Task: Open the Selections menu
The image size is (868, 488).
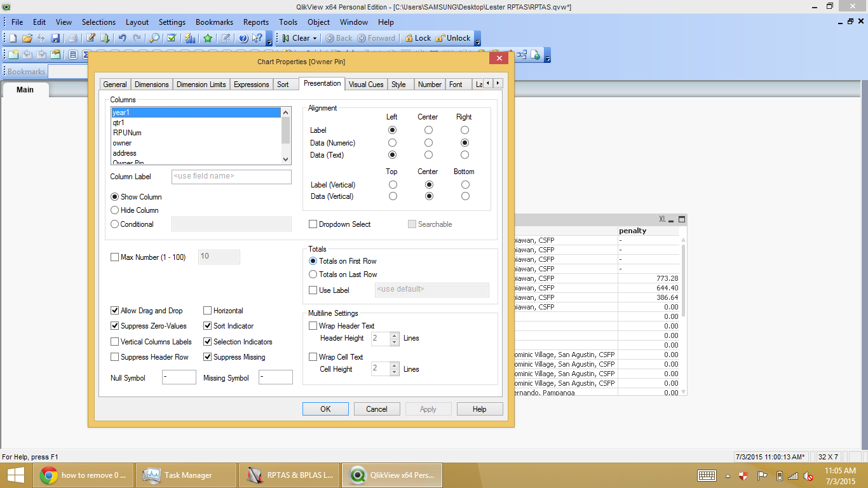Action: (x=98, y=22)
